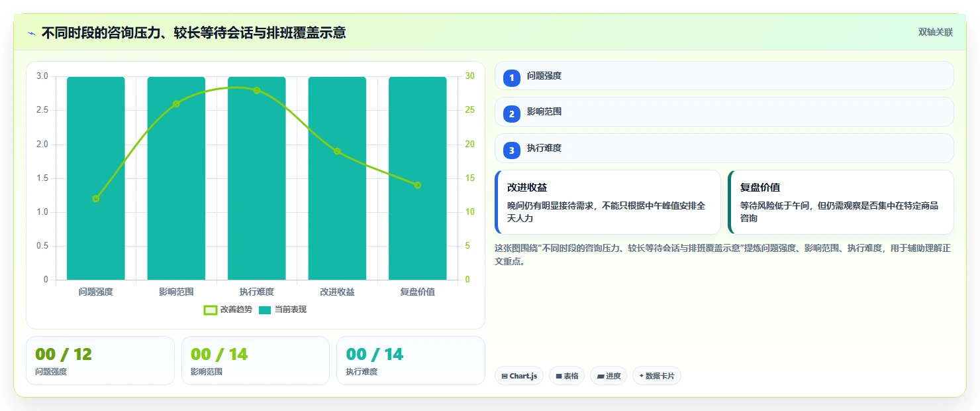Click the trend line point at 改进收益
The image size is (980, 411).
[x=337, y=151]
